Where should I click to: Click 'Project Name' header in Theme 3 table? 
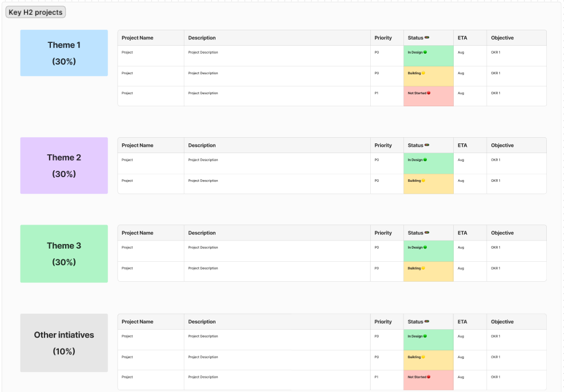point(137,233)
